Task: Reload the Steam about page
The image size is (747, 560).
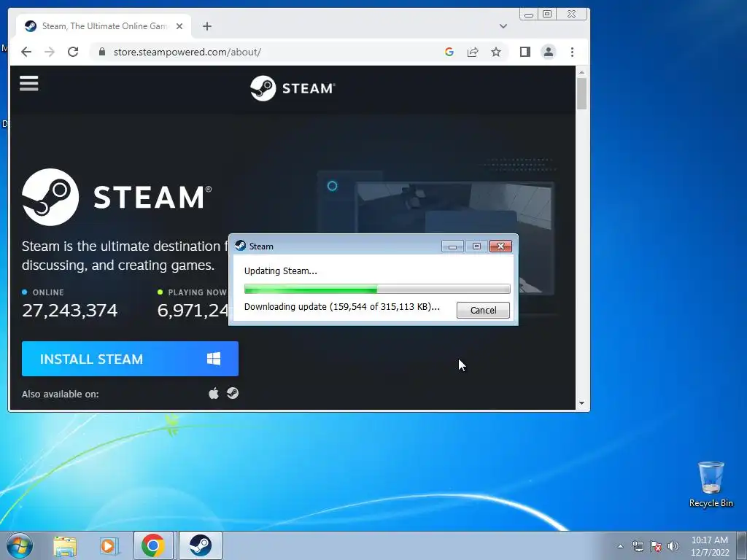Action: click(73, 52)
